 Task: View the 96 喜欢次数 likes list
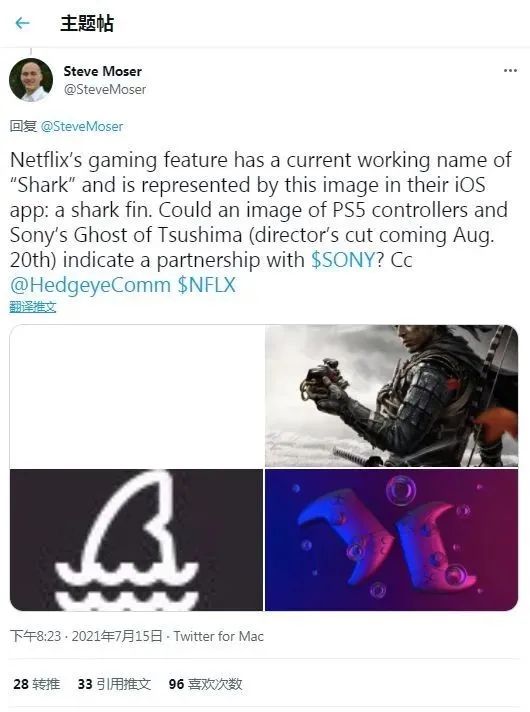(x=205, y=684)
